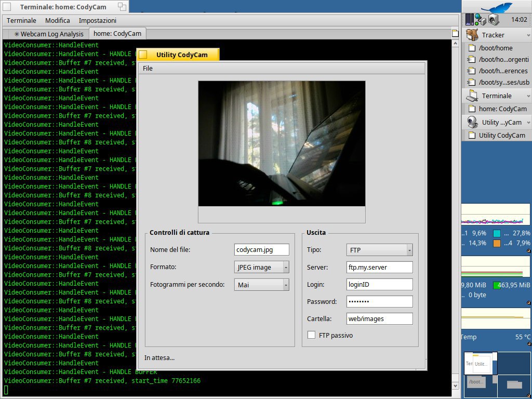Enable the FTP passivo checkbox
The height and width of the screenshot is (399, 532).
[x=311, y=335]
